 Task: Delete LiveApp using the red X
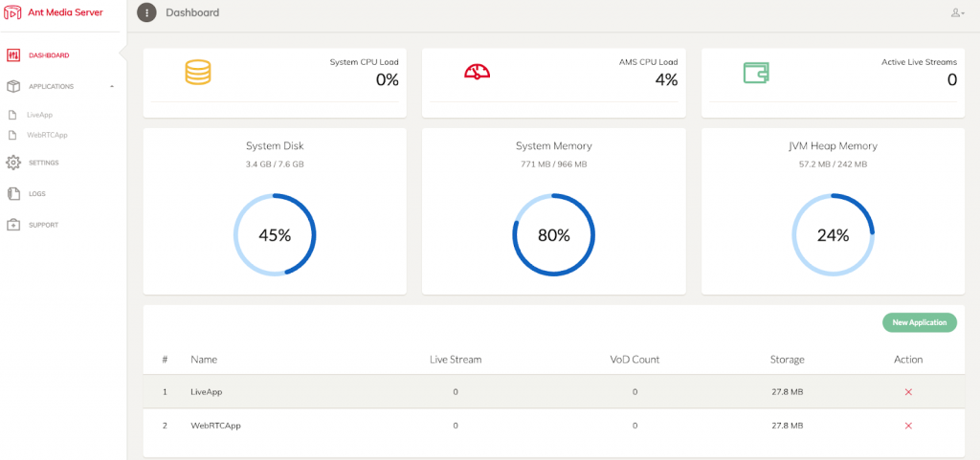[908, 392]
